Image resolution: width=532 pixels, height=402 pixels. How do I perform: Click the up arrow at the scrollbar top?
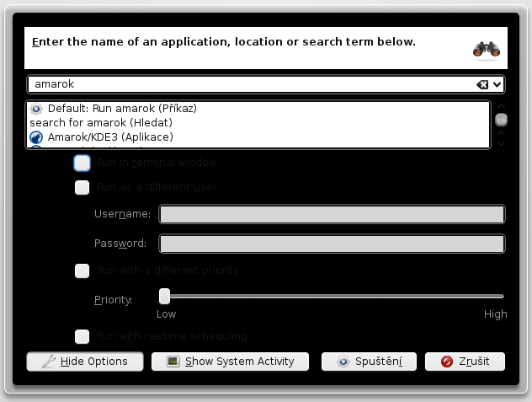point(501,106)
